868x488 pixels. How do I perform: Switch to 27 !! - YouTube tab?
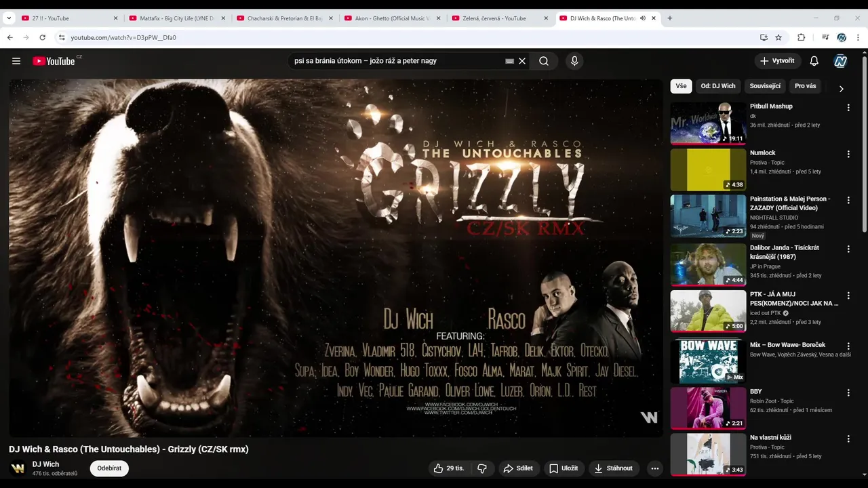(68, 18)
